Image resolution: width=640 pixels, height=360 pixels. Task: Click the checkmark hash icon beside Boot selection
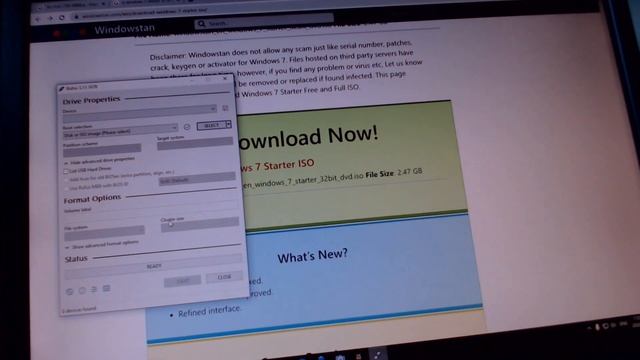tap(187, 127)
